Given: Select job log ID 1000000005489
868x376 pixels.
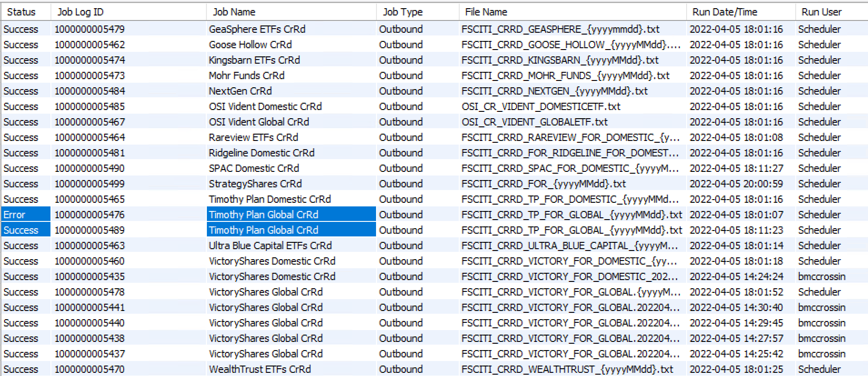Looking at the screenshot, I should (x=90, y=230).
